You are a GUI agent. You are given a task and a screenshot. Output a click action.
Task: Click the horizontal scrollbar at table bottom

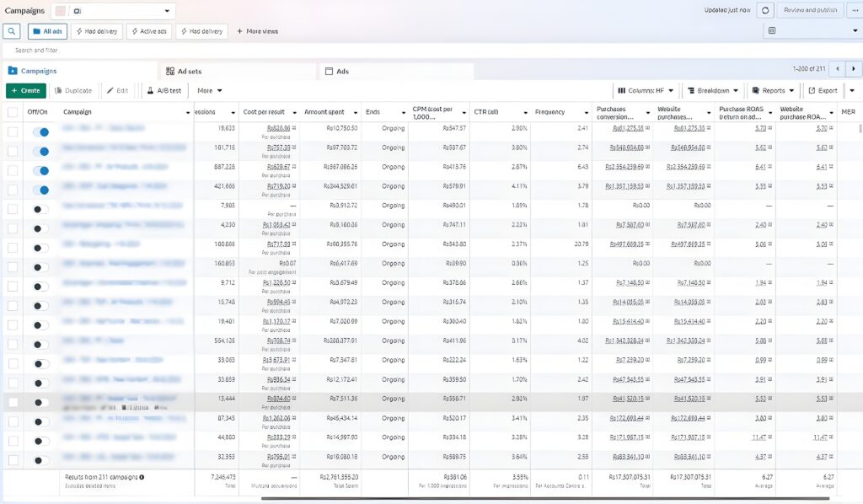(x=545, y=498)
